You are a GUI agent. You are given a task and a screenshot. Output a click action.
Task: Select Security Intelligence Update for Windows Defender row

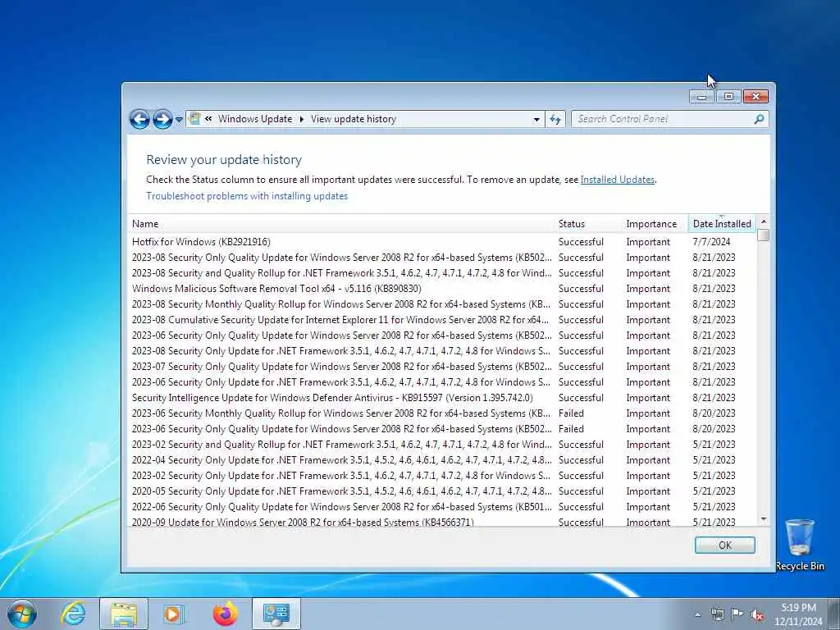tap(442, 398)
